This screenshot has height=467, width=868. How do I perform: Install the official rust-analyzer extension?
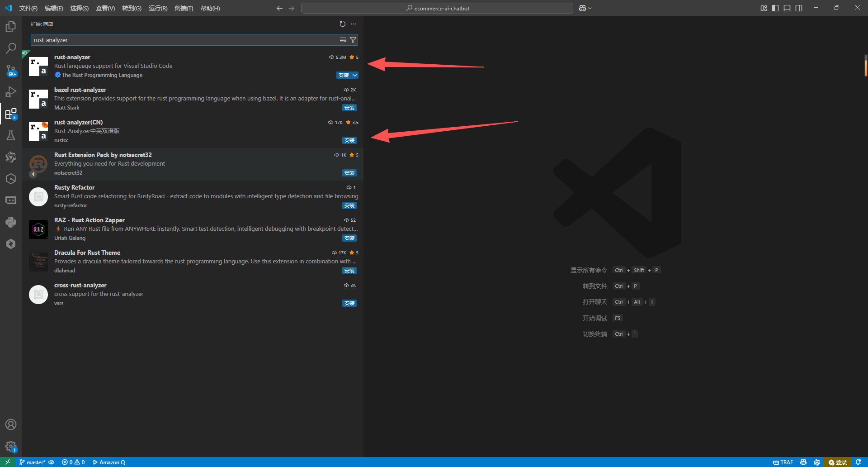coord(344,75)
